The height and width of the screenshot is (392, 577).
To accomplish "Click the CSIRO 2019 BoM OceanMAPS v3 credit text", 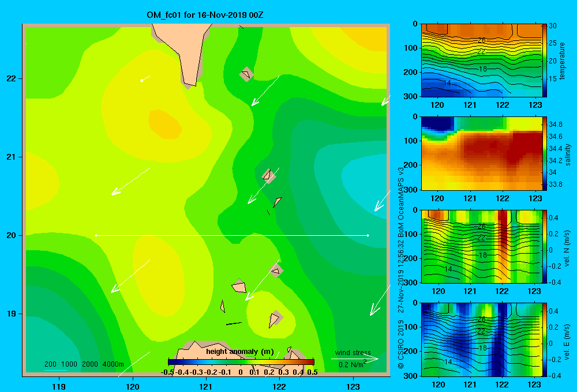I will 401,268.
